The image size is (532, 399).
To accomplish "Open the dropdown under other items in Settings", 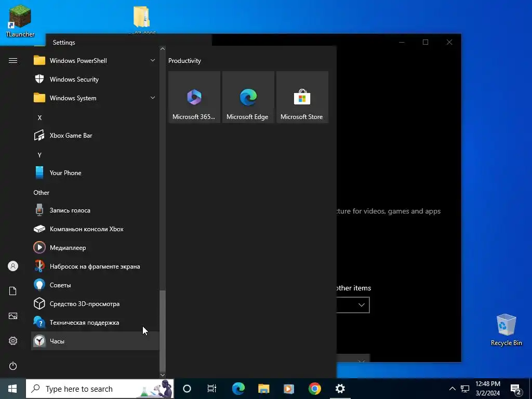I will pyautogui.click(x=353, y=305).
